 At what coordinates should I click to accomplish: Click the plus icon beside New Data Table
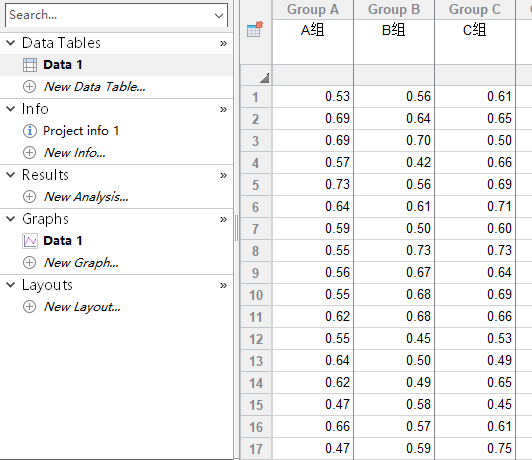30,87
